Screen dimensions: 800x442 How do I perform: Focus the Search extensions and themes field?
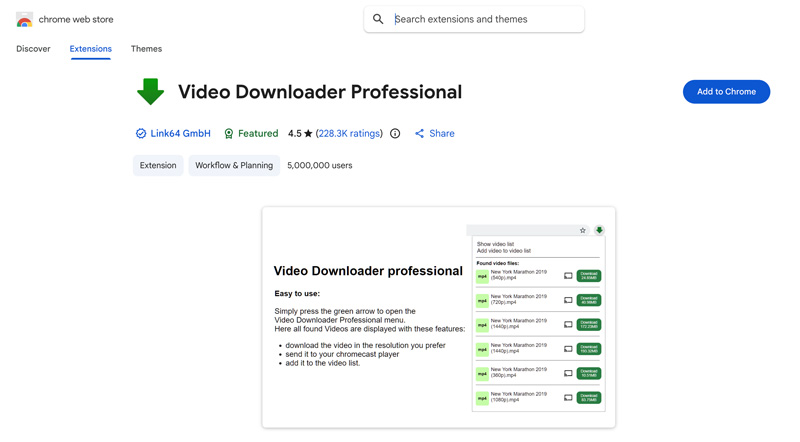(x=474, y=19)
